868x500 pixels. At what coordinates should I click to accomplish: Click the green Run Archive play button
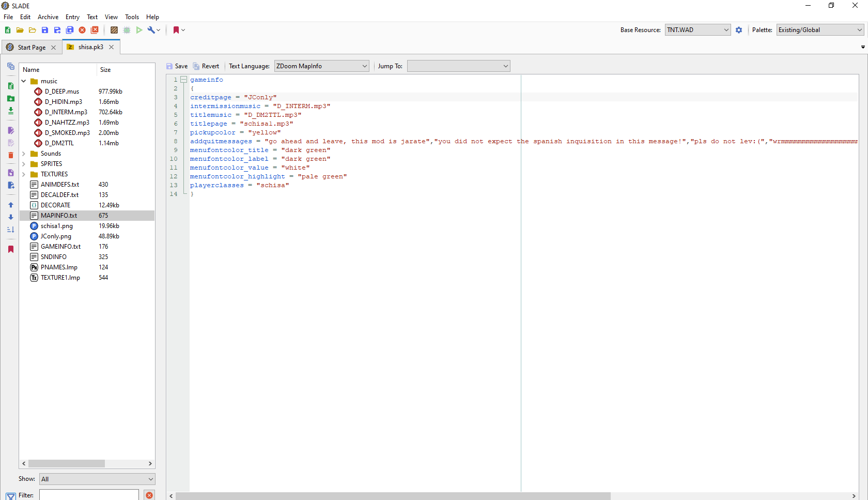click(x=139, y=30)
